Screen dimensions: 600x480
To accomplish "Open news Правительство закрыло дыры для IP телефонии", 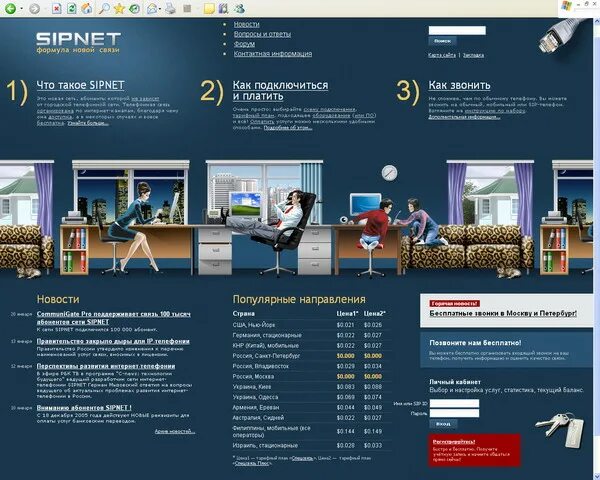I will 113,341.
